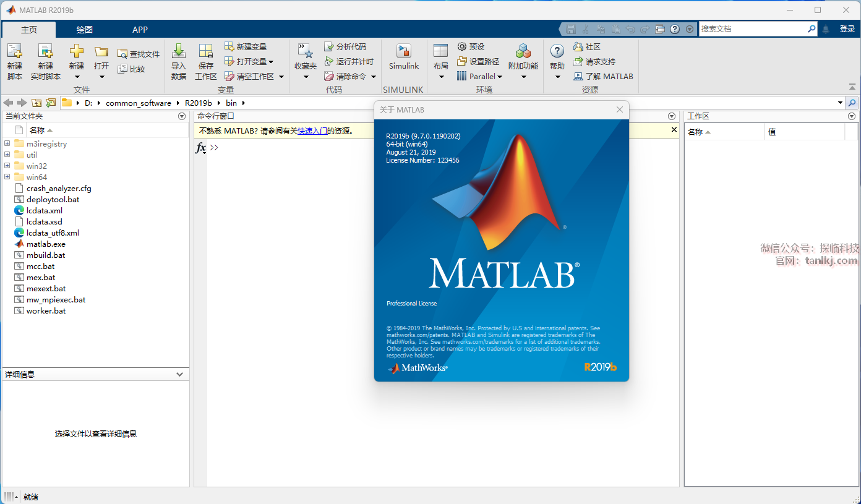Sort workspace by 名称 column header
Image resolution: width=861 pixels, height=504 pixels.
coord(724,132)
